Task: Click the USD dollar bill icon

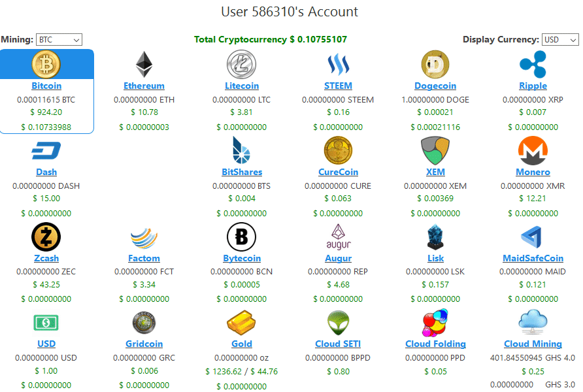Action: coord(46,323)
